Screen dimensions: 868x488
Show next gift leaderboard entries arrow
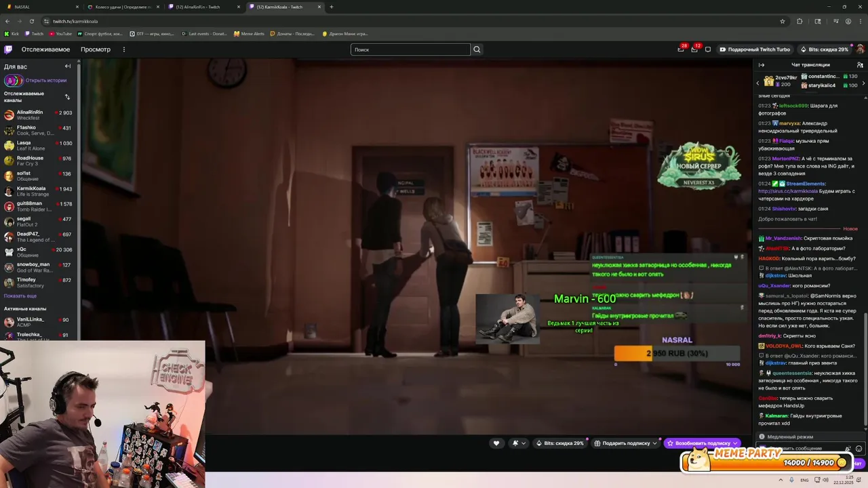[x=863, y=83]
